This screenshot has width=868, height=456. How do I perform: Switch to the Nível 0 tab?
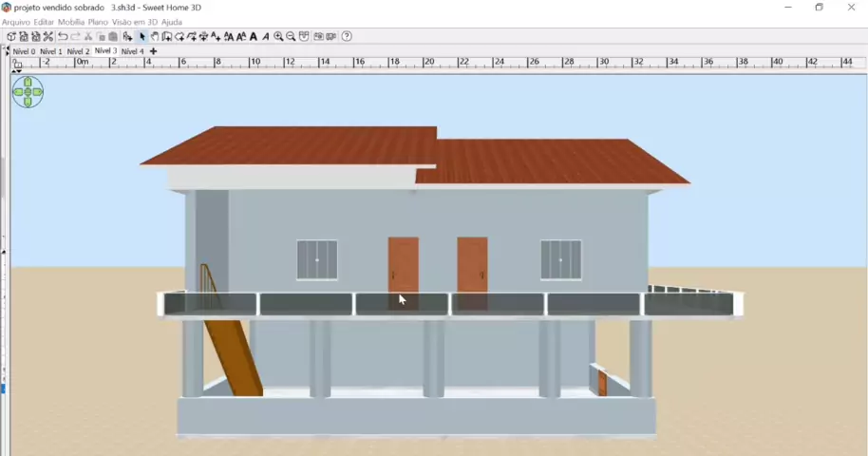coord(25,51)
